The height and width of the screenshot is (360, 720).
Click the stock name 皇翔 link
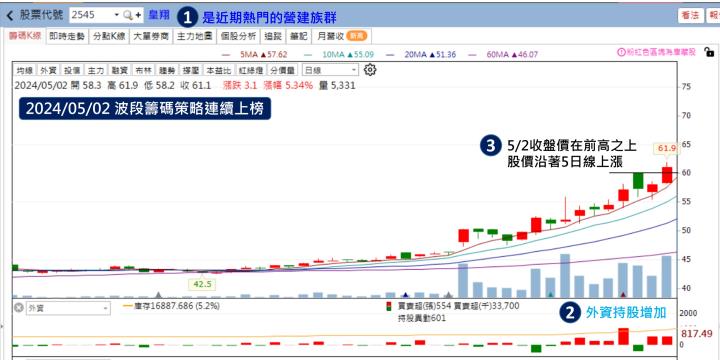[158, 15]
